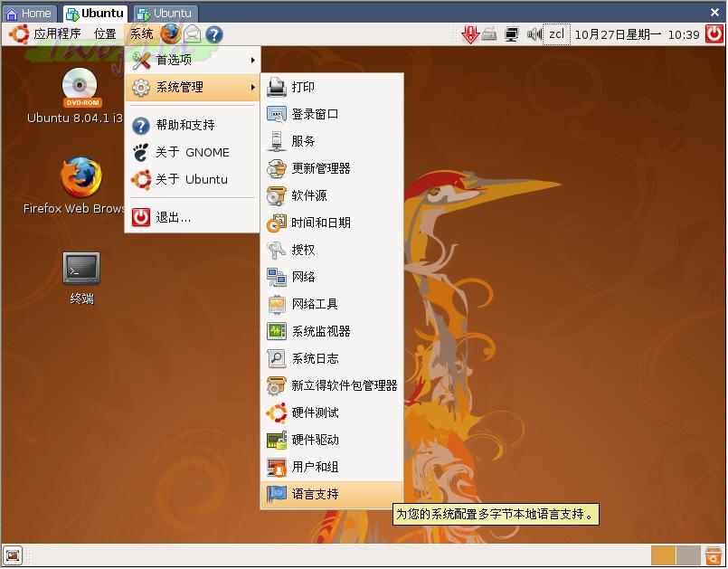Click the 系统管理 gear icon
This screenshot has width=728, height=569.
141,88
